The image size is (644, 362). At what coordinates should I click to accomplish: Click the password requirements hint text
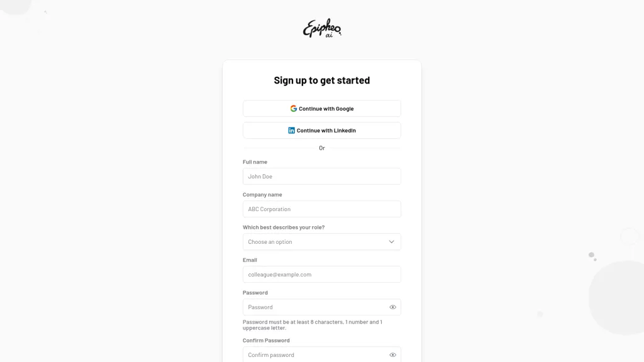pyautogui.click(x=312, y=325)
